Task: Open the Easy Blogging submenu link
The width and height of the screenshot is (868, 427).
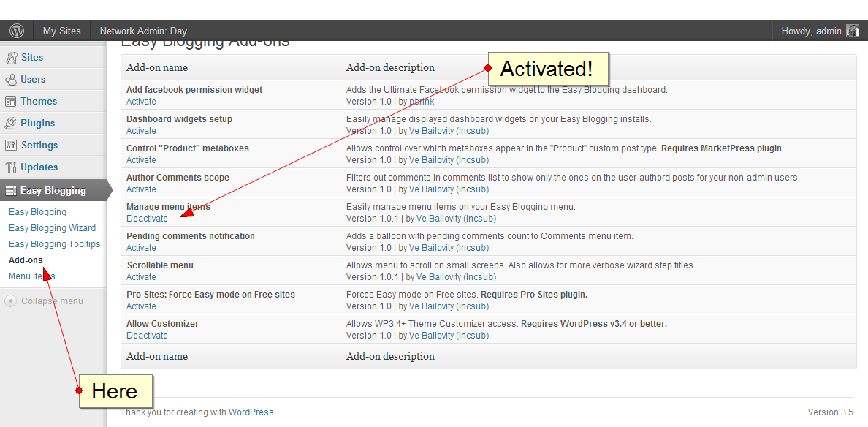Action: [x=38, y=211]
